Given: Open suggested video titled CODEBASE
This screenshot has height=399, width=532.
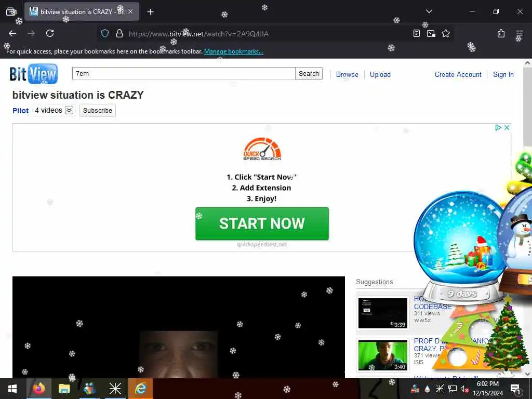Looking at the screenshot, I should (433, 307).
